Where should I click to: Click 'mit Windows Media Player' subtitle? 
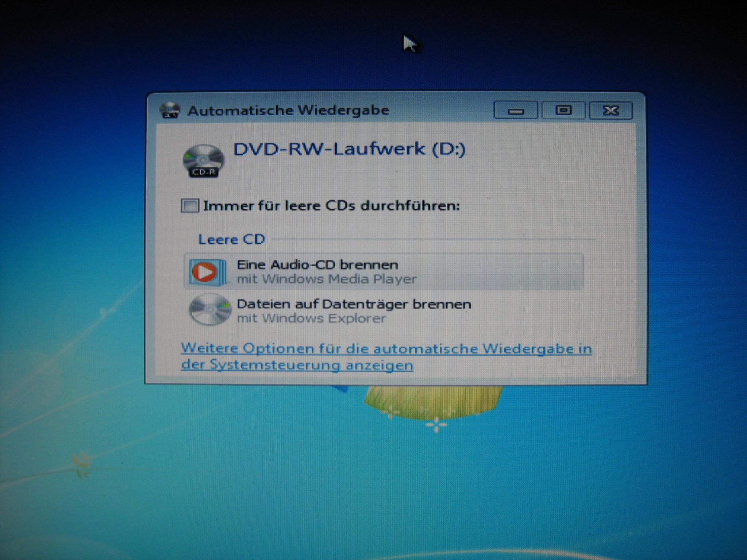click(327, 279)
